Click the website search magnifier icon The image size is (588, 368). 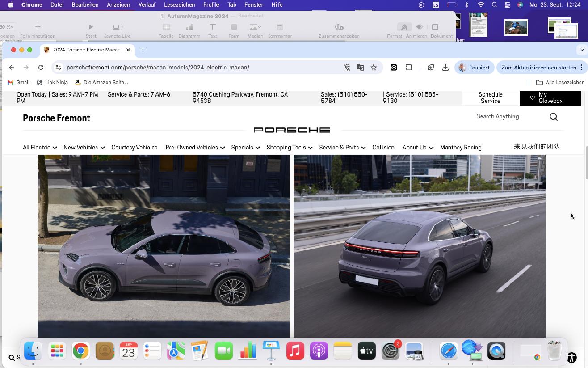click(554, 117)
